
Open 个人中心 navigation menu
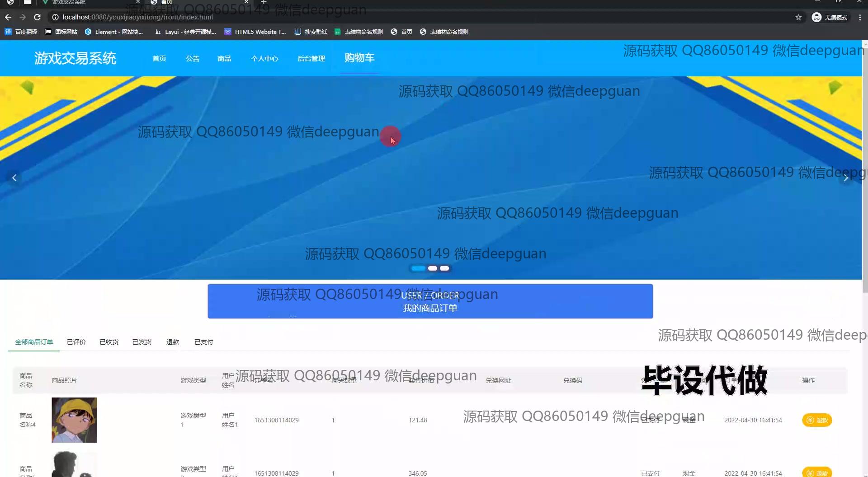click(264, 59)
